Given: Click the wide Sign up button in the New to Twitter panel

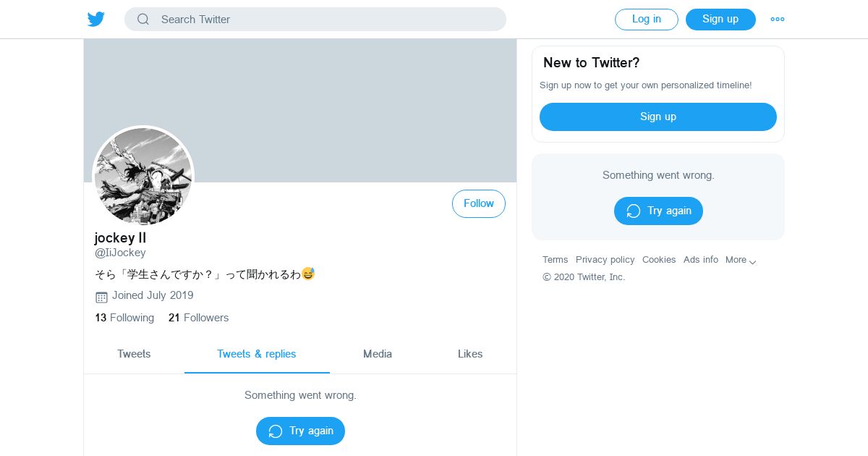Looking at the screenshot, I should 658,117.
